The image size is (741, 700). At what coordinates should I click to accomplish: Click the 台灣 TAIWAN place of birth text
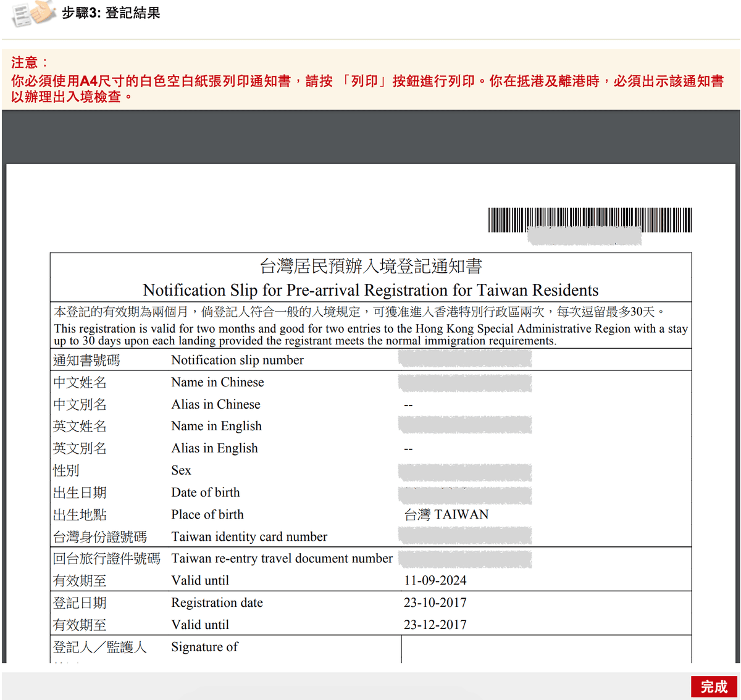pyautogui.click(x=445, y=514)
